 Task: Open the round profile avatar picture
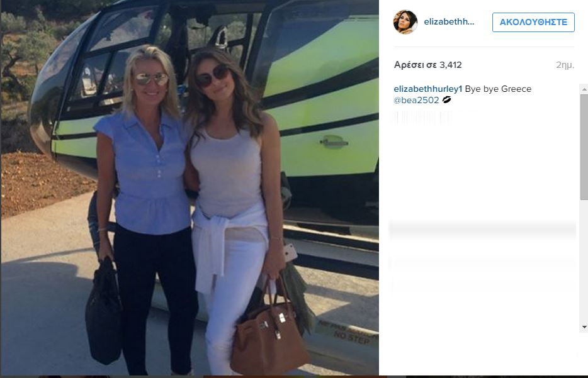[405, 22]
